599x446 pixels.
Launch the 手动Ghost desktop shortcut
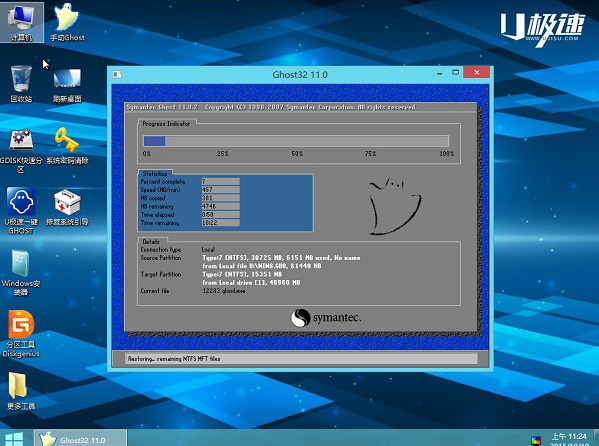pyautogui.click(x=67, y=22)
